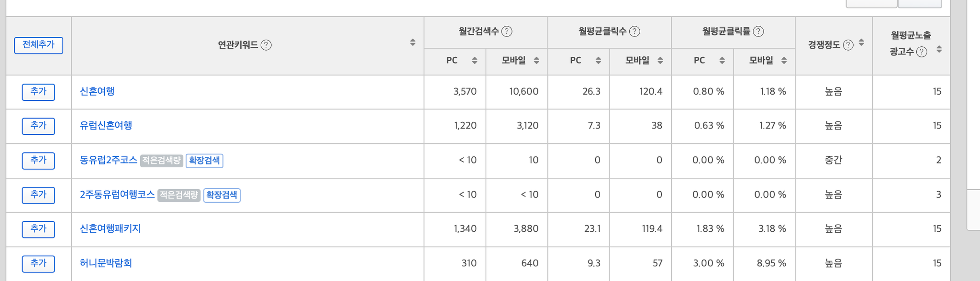This screenshot has height=281, width=980.
Task: Add the 허니문박람회 keyword
Action: [x=38, y=263]
